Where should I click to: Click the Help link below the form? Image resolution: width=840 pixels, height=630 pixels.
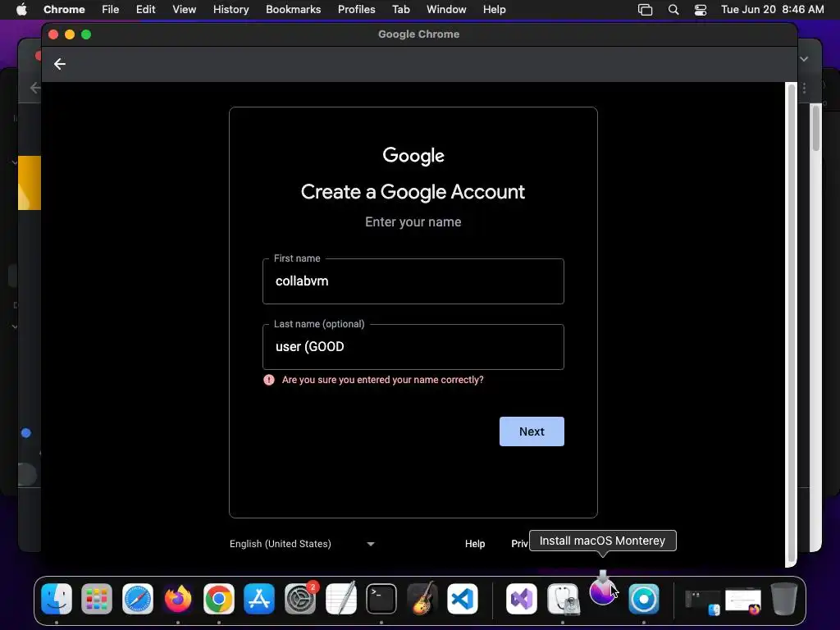pyautogui.click(x=475, y=544)
